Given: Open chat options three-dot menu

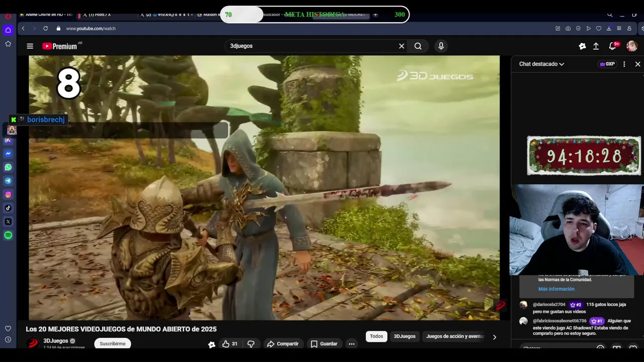Looking at the screenshot, I should (624, 64).
